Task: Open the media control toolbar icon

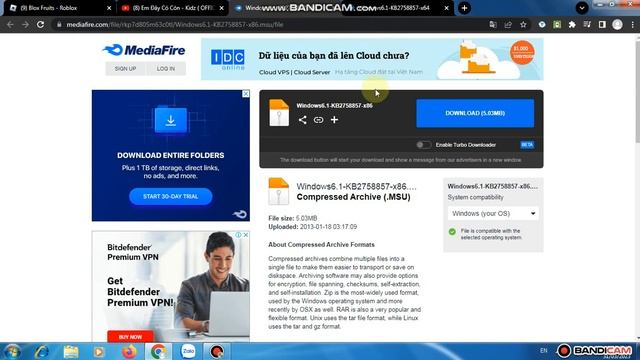Action: tap(587, 24)
